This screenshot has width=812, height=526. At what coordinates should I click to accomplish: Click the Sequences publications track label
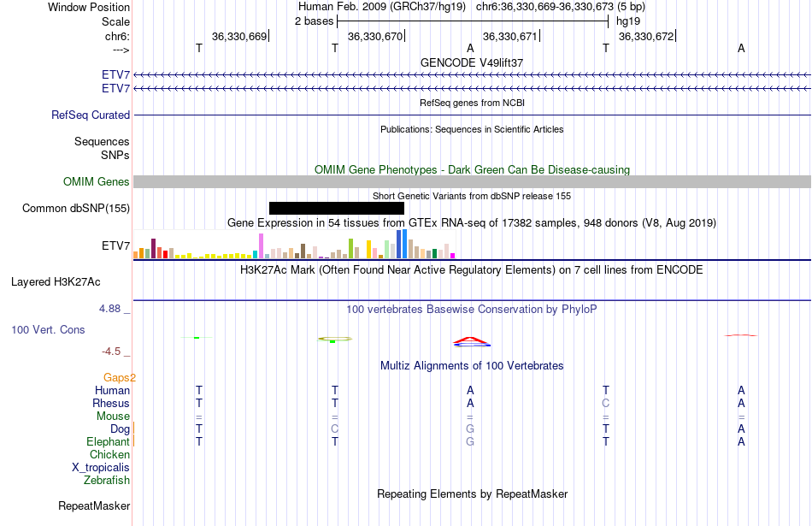tap(102, 141)
